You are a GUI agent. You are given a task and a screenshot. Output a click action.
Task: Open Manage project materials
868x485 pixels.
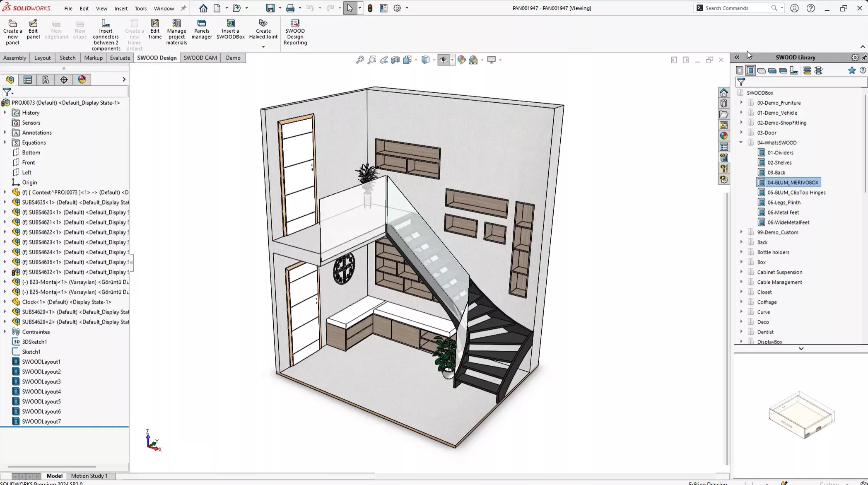176,32
